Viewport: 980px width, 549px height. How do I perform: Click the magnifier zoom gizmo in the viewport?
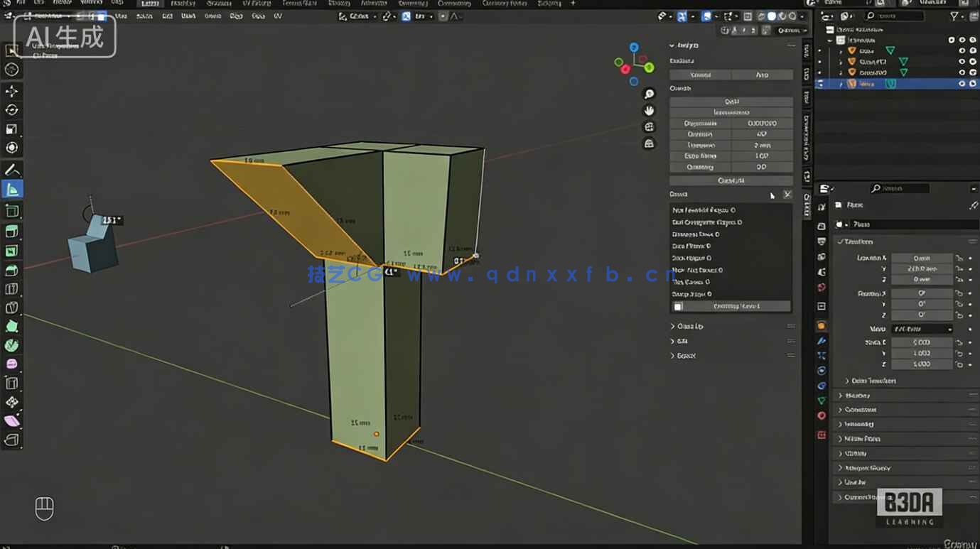coord(648,94)
